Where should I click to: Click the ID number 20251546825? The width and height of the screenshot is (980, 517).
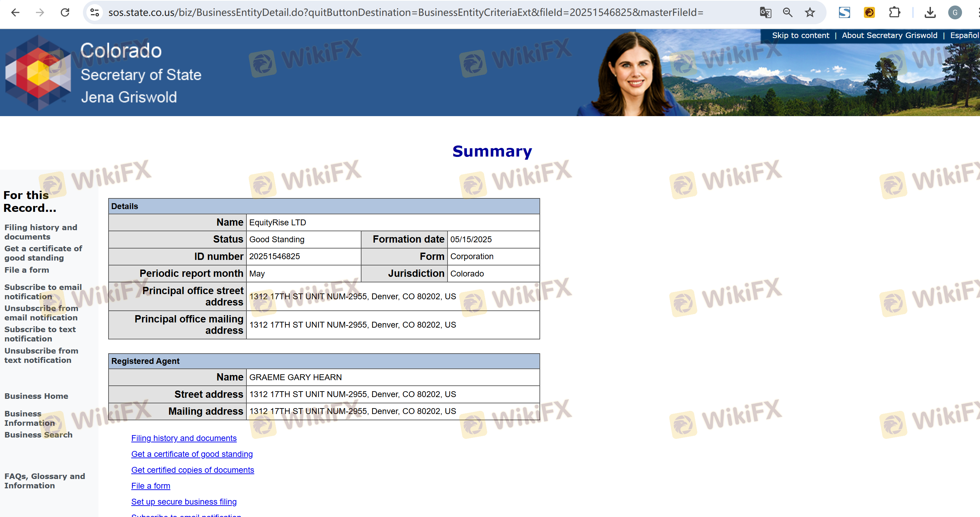(x=274, y=256)
